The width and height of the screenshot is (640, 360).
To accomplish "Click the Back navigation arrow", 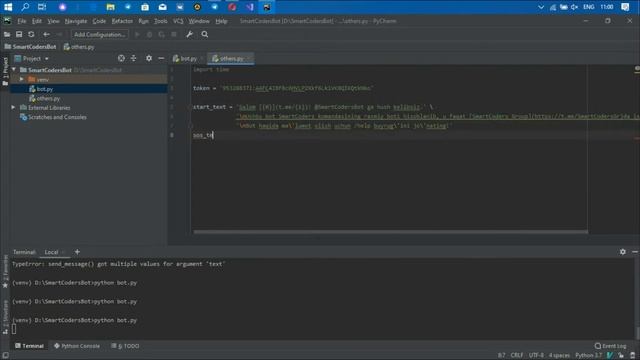I will [46, 34].
